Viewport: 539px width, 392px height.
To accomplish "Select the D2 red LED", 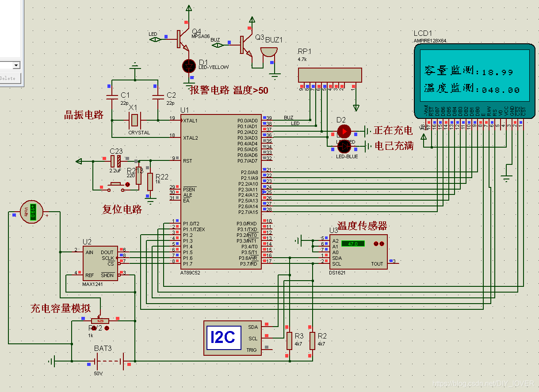I will (344, 131).
